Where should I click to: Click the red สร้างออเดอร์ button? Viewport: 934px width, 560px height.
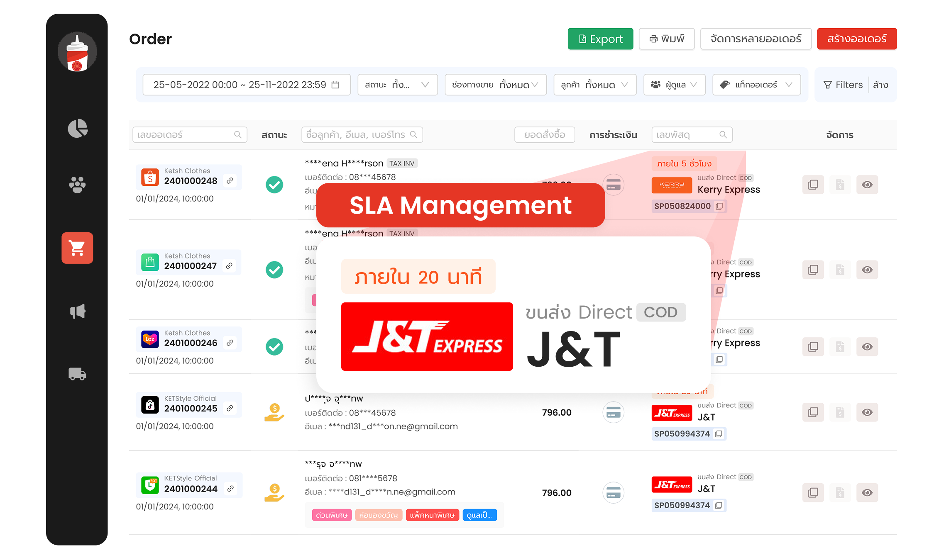[x=857, y=39]
